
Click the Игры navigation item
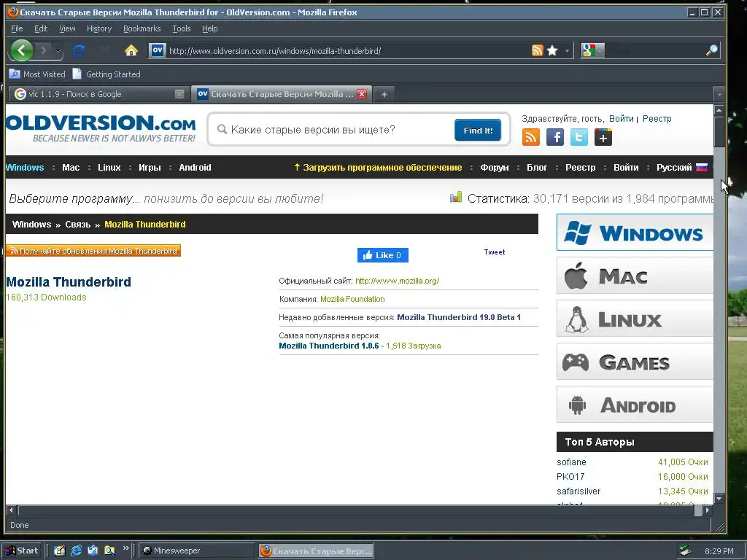[150, 168]
